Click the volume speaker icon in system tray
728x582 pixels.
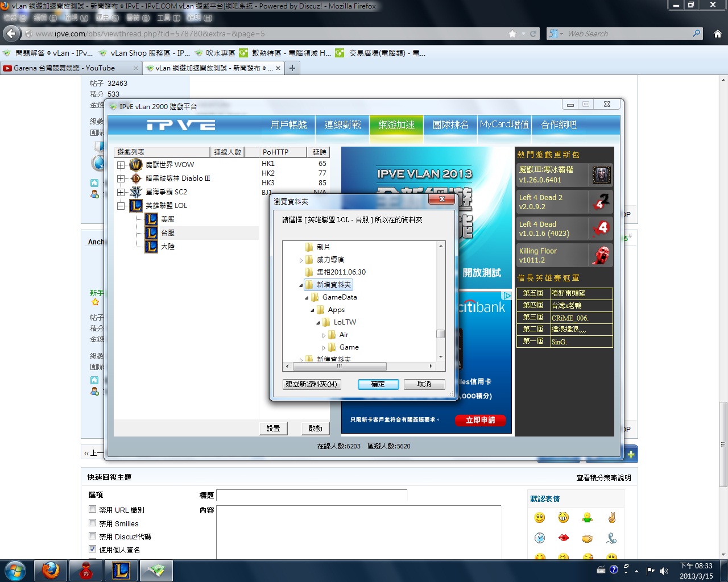pyautogui.click(x=664, y=571)
